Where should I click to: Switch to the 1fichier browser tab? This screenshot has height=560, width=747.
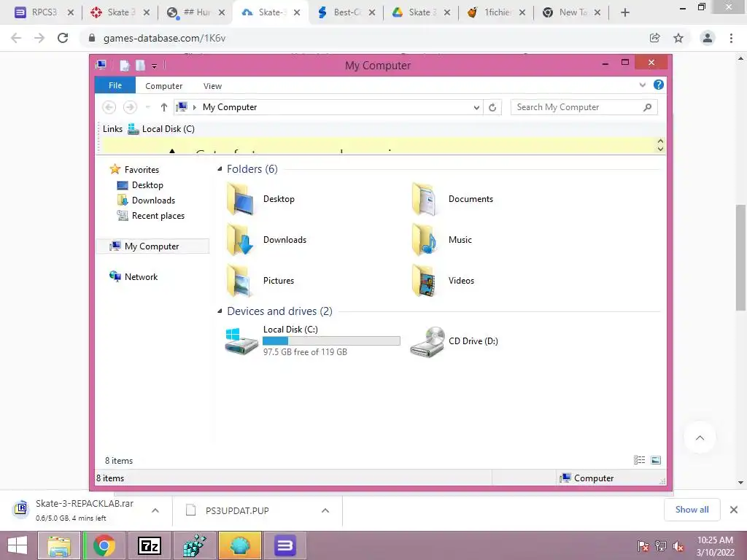point(497,12)
